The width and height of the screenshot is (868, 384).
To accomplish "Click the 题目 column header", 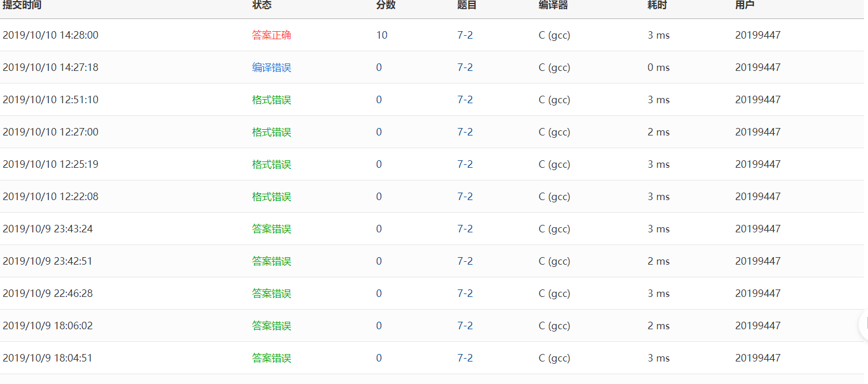I will (x=467, y=5).
